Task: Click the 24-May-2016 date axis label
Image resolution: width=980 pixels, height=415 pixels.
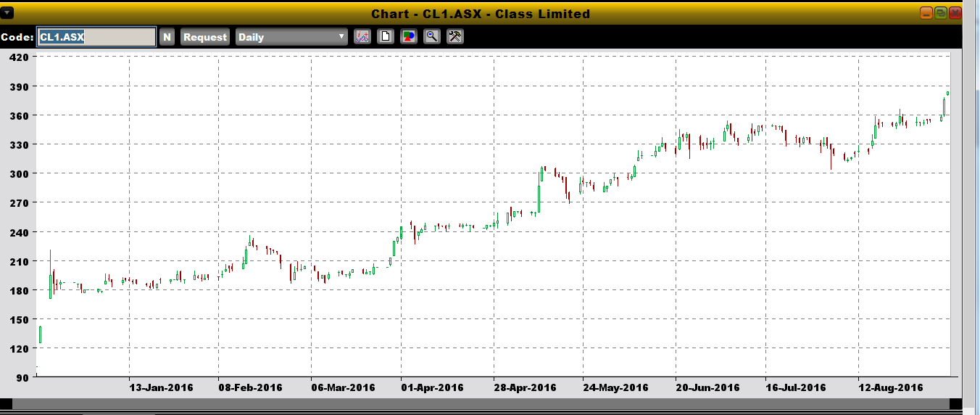Action: pos(616,387)
